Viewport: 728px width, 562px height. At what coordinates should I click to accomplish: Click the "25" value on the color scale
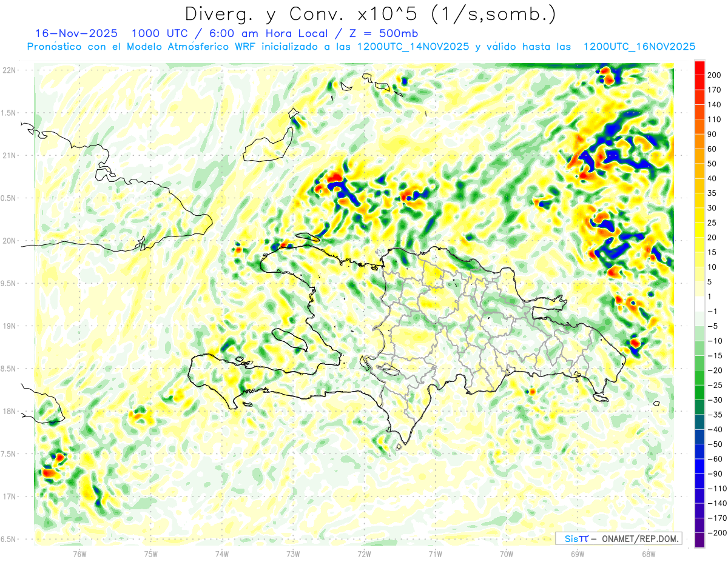pyautogui.click(x=713, y=223)
